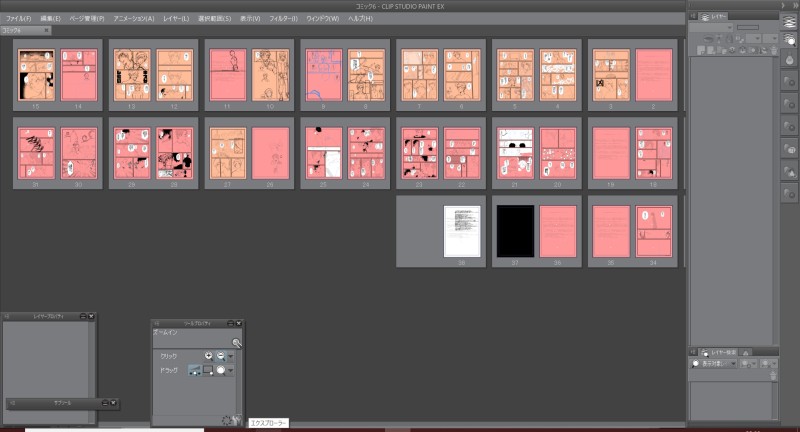Click the wrench icon in tool property palette

pos(237,420)
